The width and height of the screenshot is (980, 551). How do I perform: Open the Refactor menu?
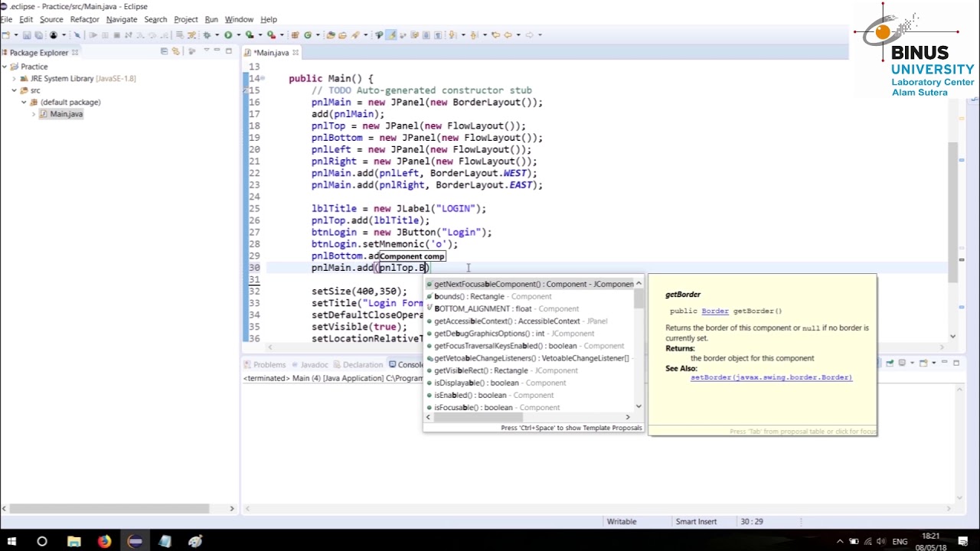tap(84, 19)
